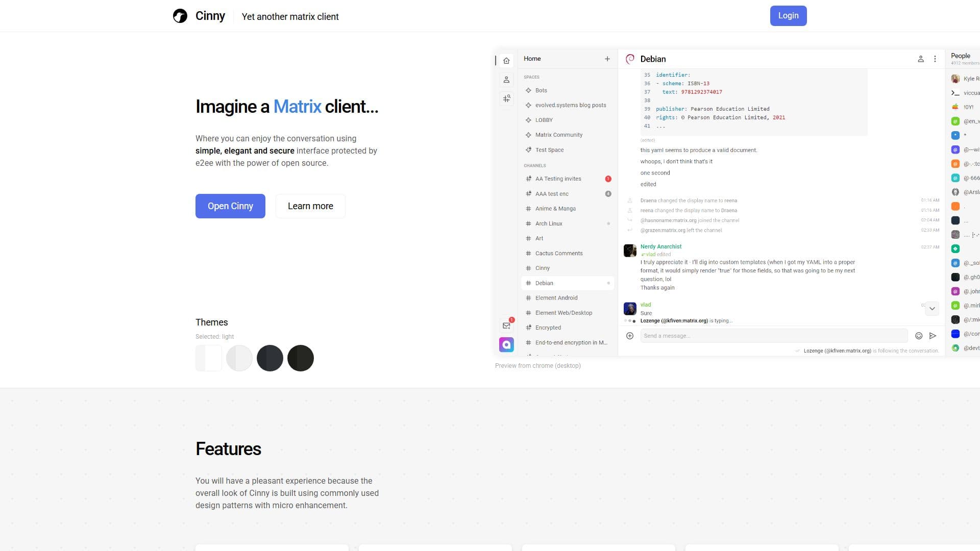Open the Bots space
980x551 pixels.
click(568, 90)
